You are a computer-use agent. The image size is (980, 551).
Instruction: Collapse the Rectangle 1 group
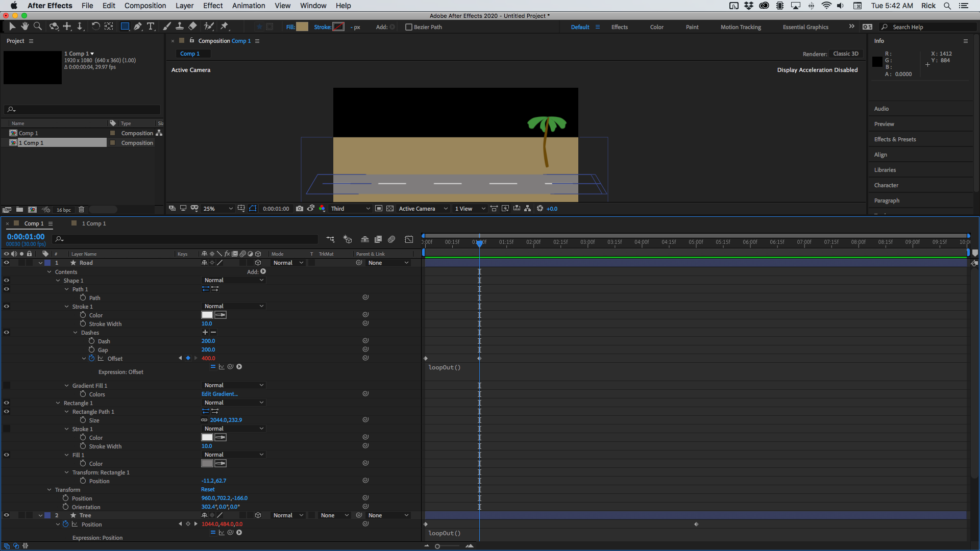pos(58,403)
